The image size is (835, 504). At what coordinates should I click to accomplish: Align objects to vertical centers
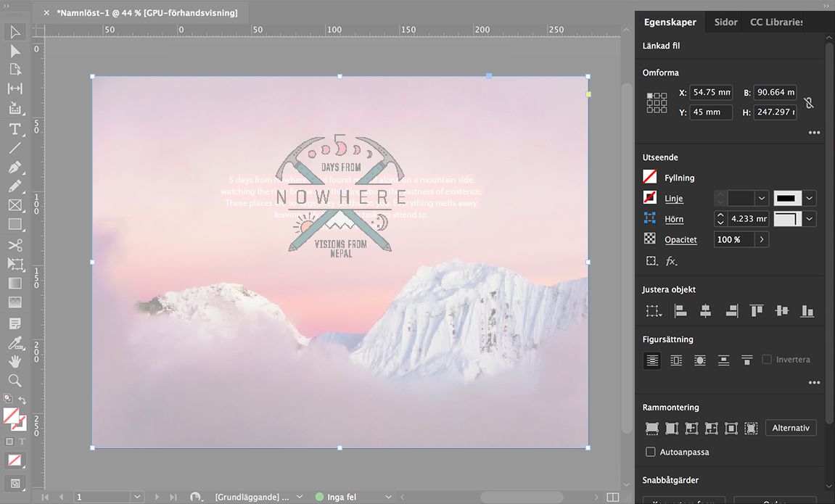782,310
